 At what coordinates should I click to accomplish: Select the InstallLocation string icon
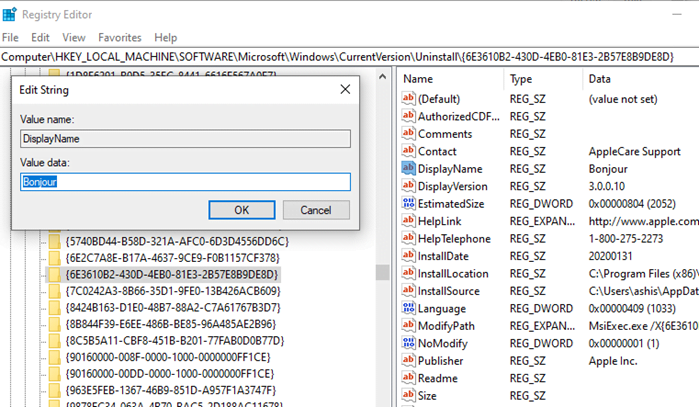click(408, 273)
